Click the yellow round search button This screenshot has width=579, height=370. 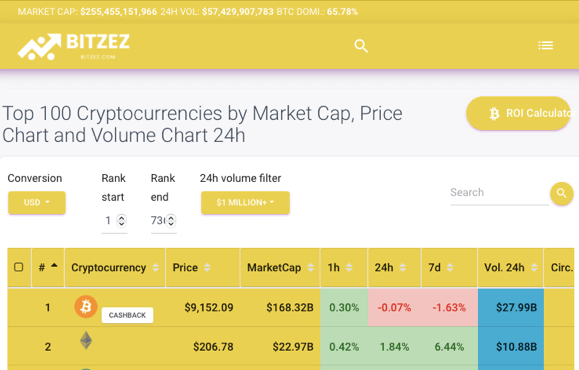(562, 193)
